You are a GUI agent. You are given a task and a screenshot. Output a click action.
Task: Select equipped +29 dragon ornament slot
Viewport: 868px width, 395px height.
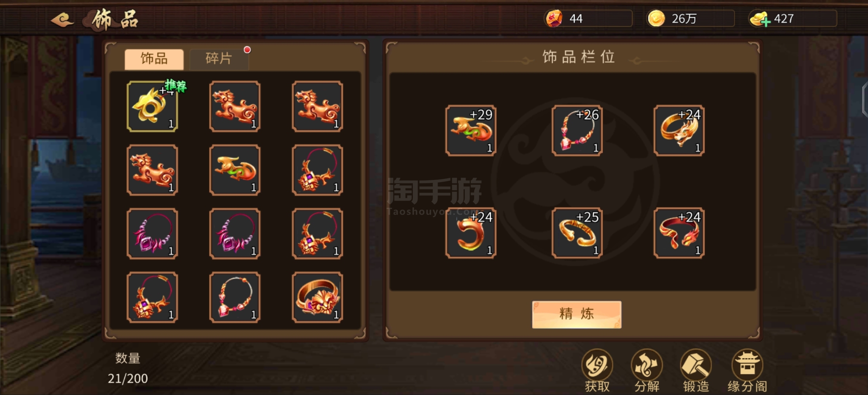click(x=471, y=131)
